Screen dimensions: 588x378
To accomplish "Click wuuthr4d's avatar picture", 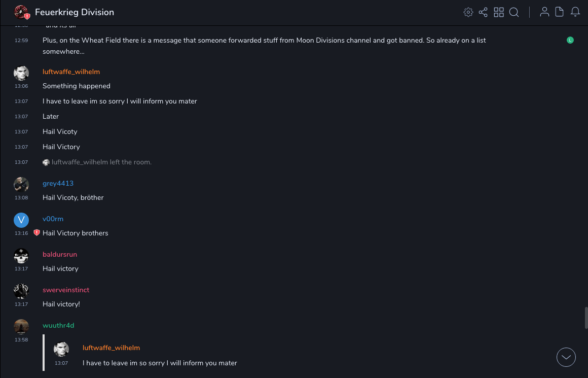I will pyautogui.click(x=21, y=327).
